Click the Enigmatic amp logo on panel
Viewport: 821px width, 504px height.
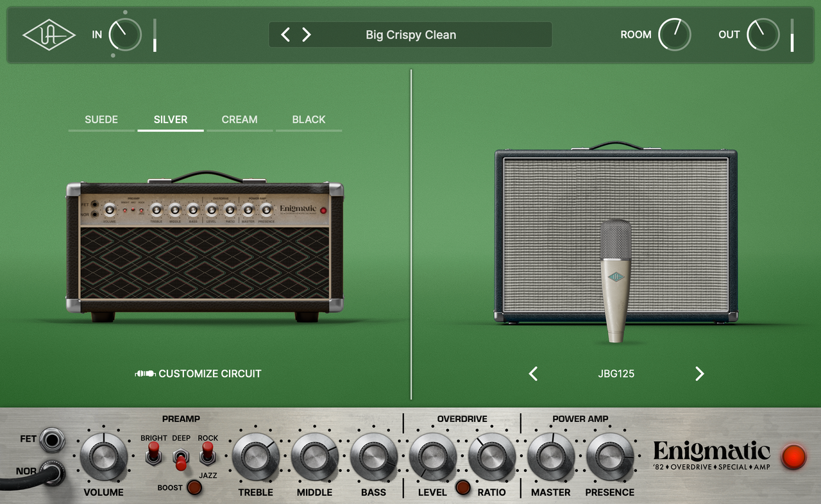coord(712,455)
